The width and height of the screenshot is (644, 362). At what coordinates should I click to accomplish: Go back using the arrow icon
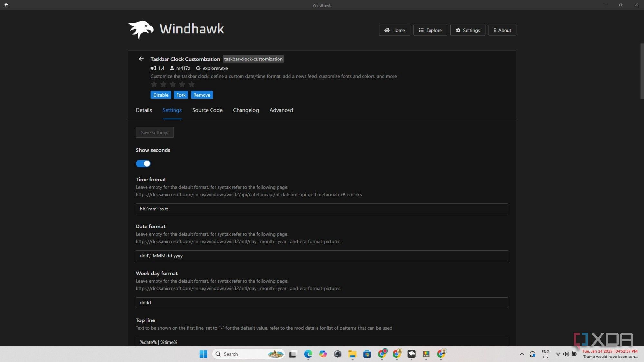(x=141, y=59)
